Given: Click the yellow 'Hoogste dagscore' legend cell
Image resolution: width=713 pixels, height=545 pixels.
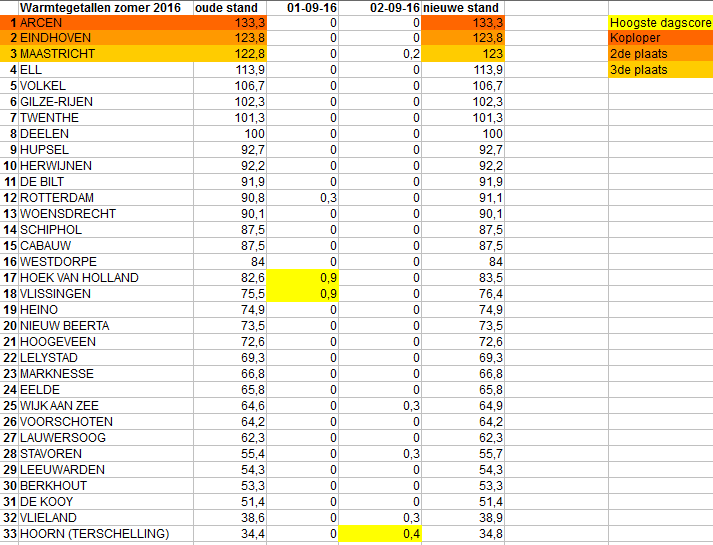Looking at the screenshot, I should [661, 22].
